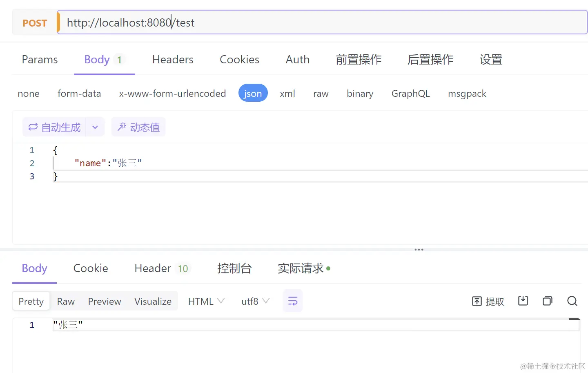The image size is (588, 373).
Task: Open the 后置操作 tab
Action: [430, 60]
